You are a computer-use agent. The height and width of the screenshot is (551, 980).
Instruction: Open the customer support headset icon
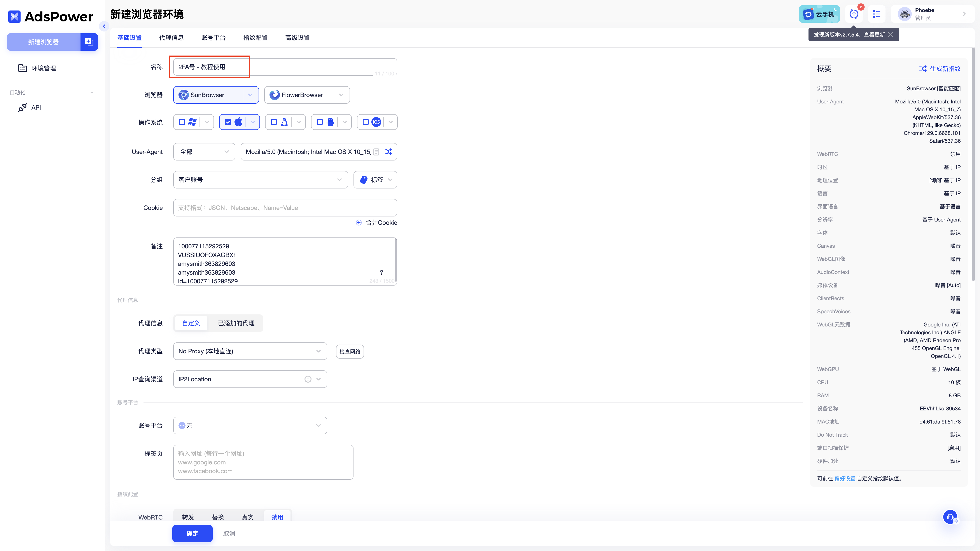[x=950, y=517]
